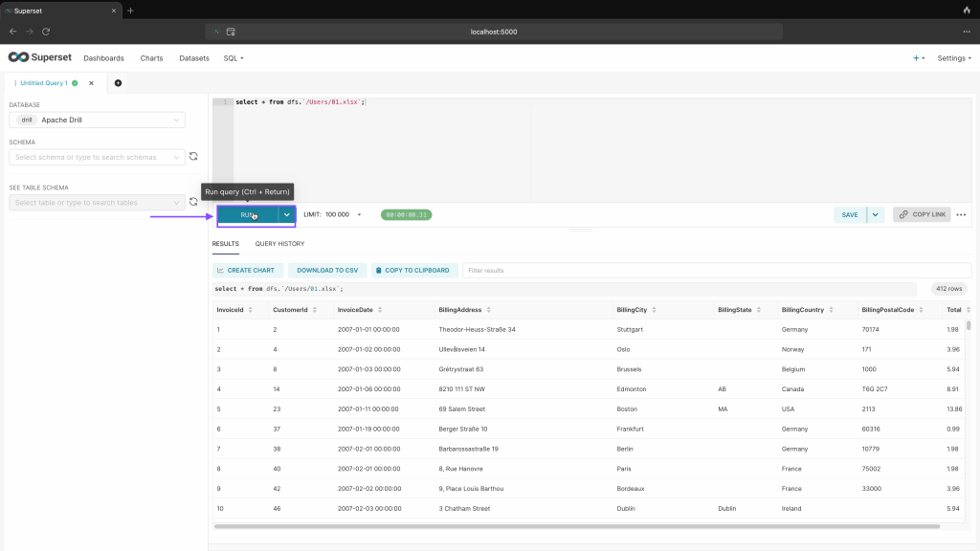Close the Untitled Query 1 tab
This screenshot has width=980, height=551.
pos(92,83)
